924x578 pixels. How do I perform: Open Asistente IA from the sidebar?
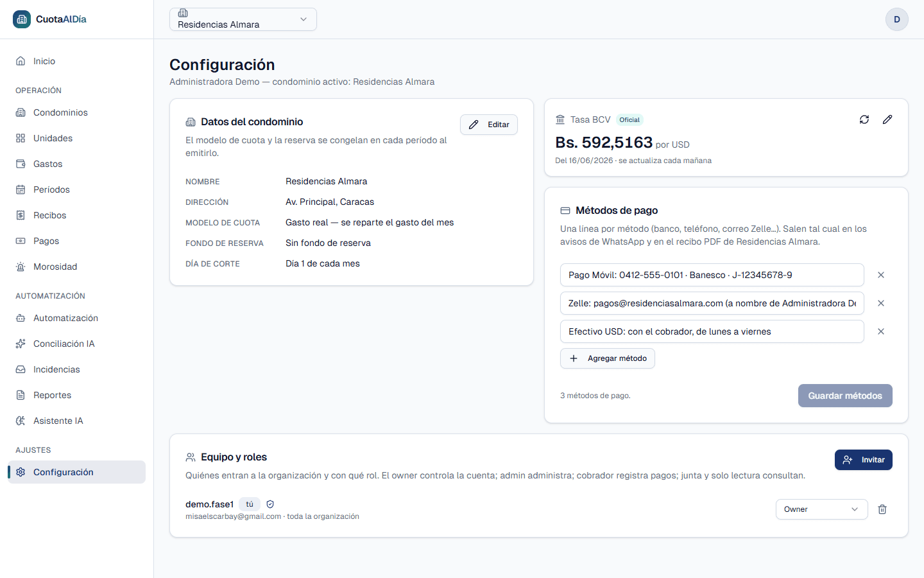coord(77,421)
